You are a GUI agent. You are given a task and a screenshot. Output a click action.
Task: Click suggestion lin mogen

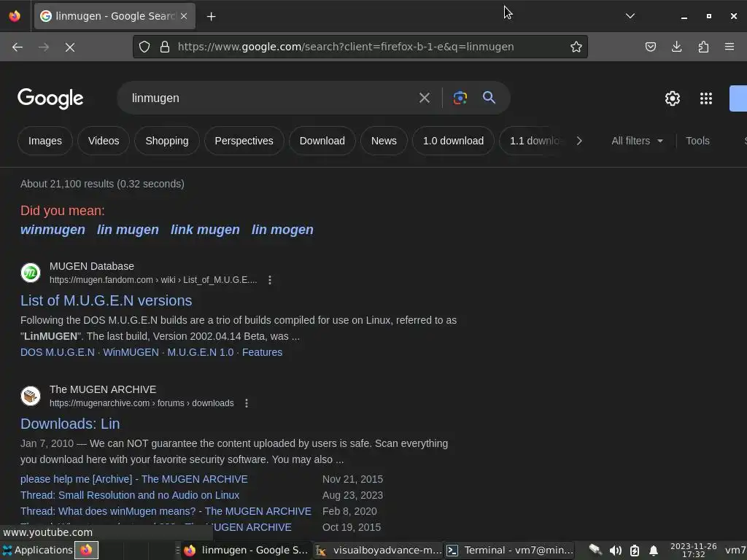click(x=282, y=230)
